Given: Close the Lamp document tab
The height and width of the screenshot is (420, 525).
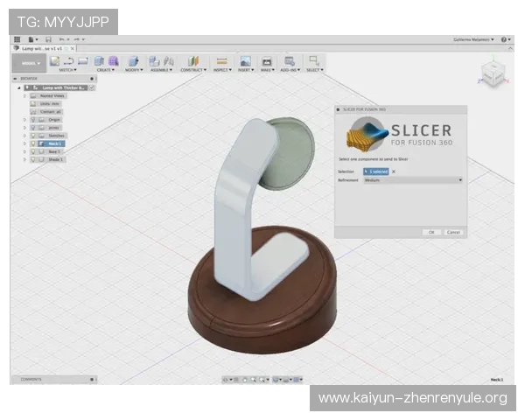Looking at the screenshot, I should [x=73, y=49].
